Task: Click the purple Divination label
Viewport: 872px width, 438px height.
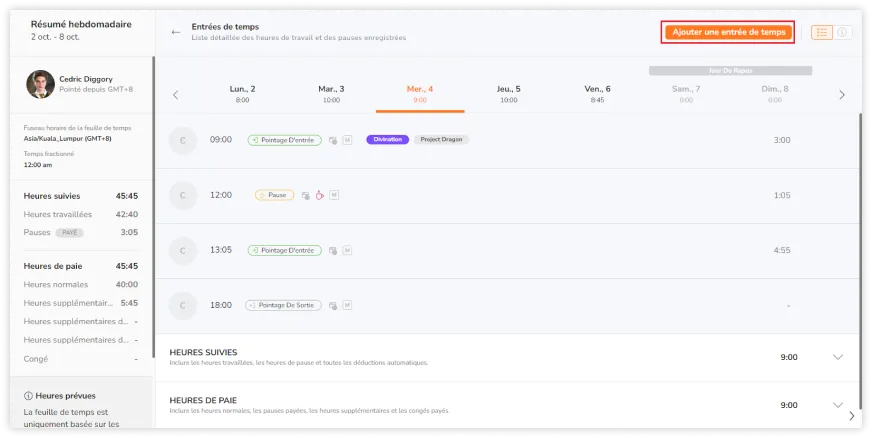Action: click(388, 140)
